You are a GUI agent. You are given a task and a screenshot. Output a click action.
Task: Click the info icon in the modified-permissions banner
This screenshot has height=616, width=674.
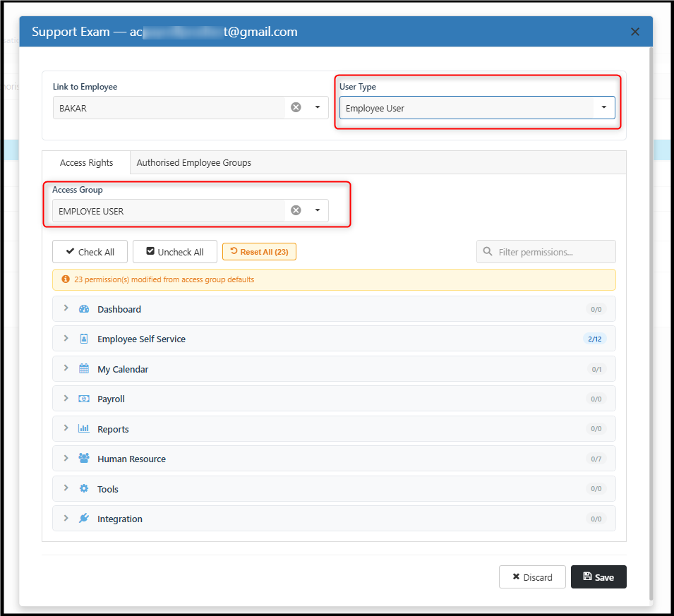[x=66, y=279]
